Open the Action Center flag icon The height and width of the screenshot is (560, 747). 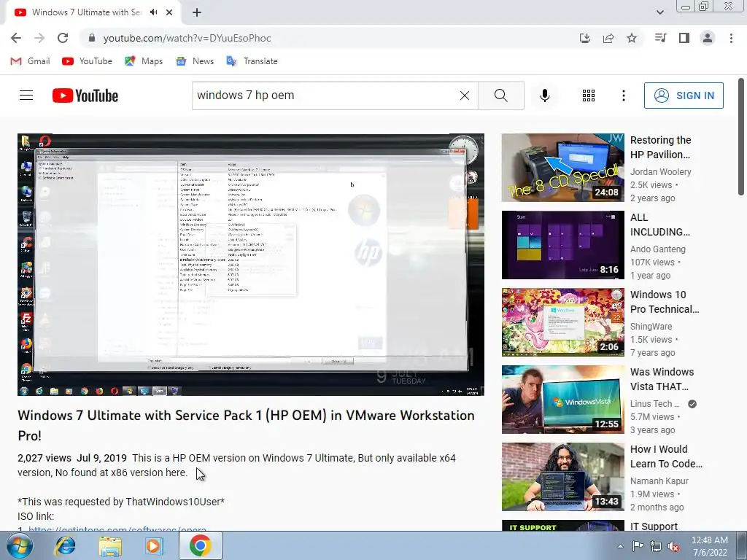pyautogui.click(x=638, y=546)
